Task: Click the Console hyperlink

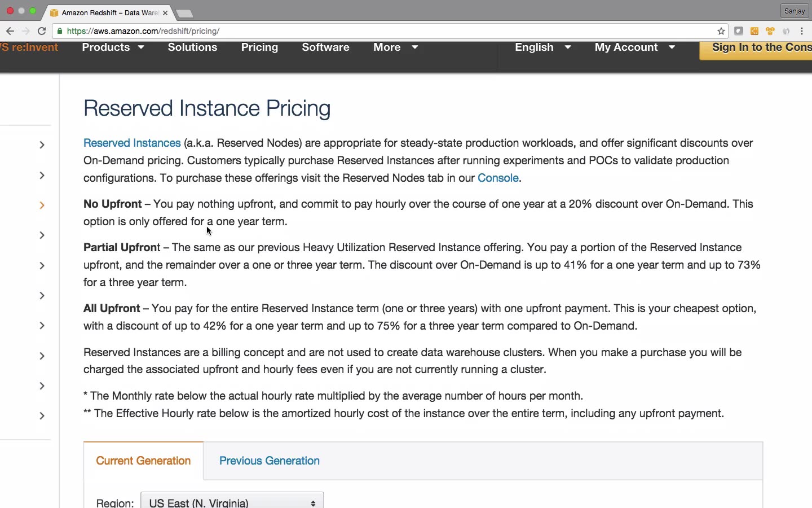Action: click(498, 178)
